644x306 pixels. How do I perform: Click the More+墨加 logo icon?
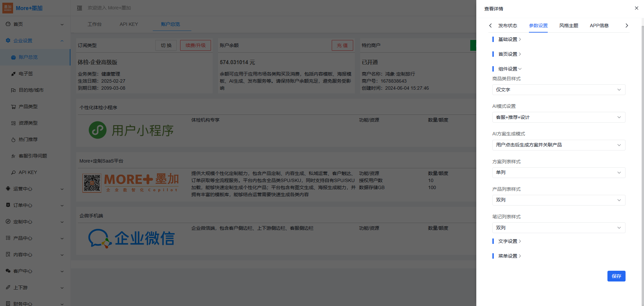[x=8, y=8]
